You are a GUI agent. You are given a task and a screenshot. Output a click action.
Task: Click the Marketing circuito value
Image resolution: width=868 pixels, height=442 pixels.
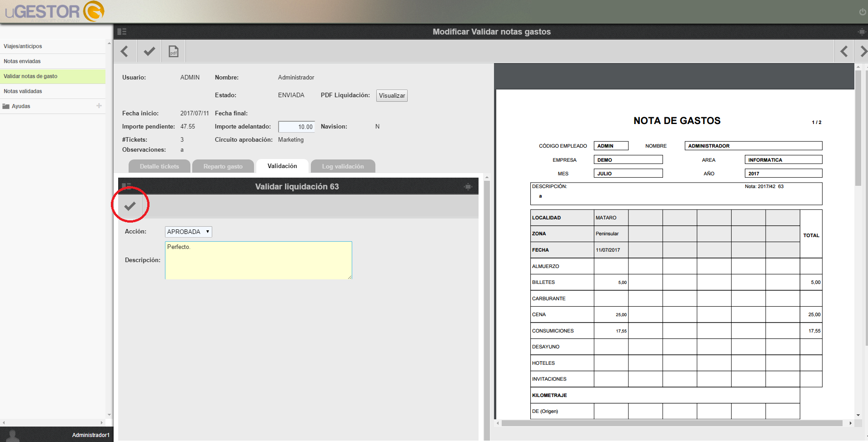point(291,139)
